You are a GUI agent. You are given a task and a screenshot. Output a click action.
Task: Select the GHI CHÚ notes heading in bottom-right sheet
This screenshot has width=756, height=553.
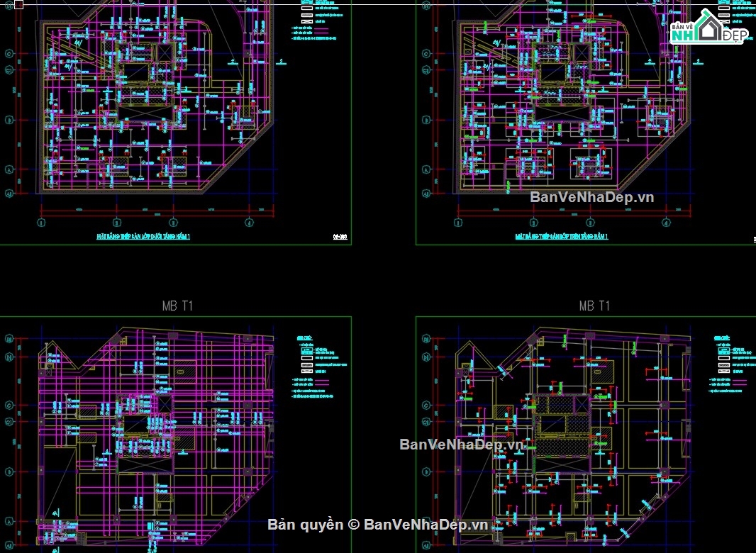point(722,338)
